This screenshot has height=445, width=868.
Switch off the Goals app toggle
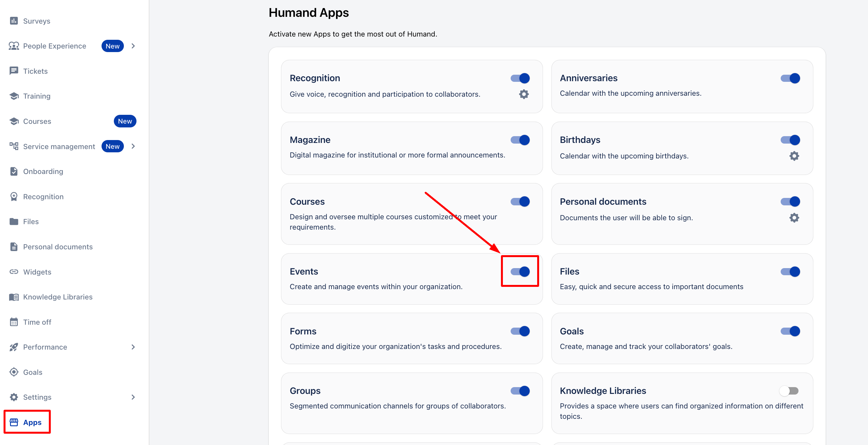[x=790, y=331]
